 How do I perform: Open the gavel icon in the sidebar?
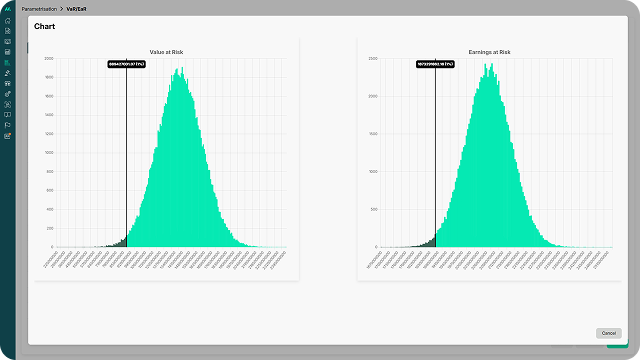point(7,73)
